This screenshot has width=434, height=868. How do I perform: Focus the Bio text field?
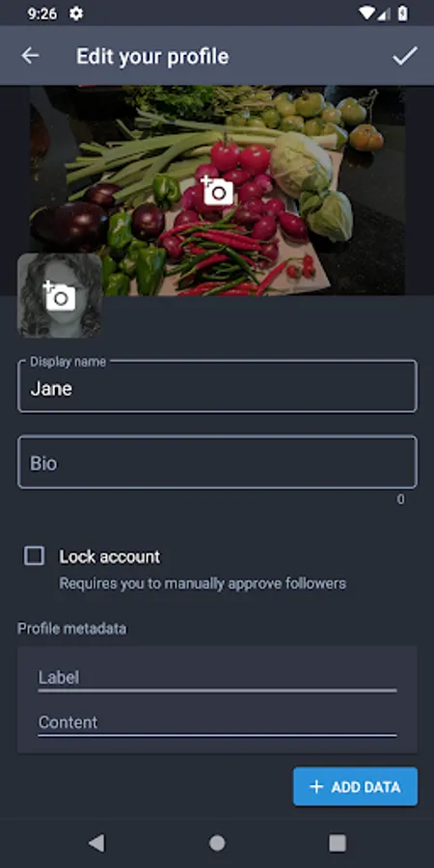(x=217, y=462)
